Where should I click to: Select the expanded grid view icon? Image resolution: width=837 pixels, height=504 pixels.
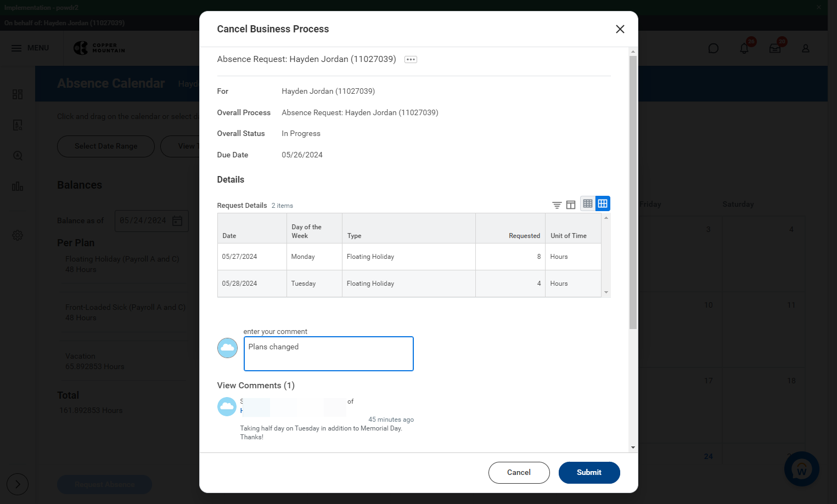(603, 203)
